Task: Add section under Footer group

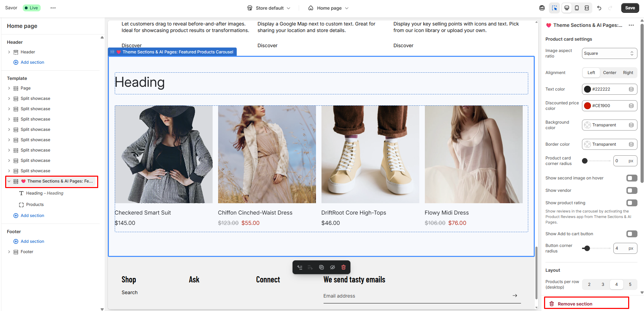Action: point(29,241)
